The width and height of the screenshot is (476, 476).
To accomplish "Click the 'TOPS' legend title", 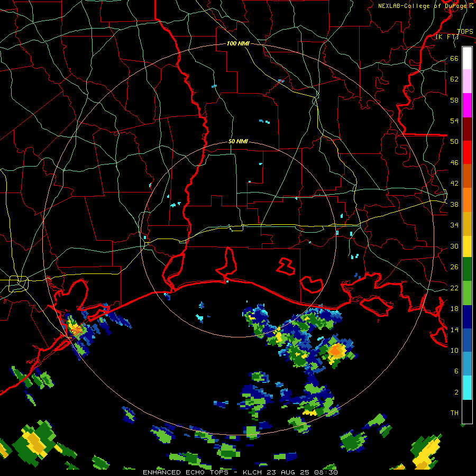I will (x=465, y=31).
